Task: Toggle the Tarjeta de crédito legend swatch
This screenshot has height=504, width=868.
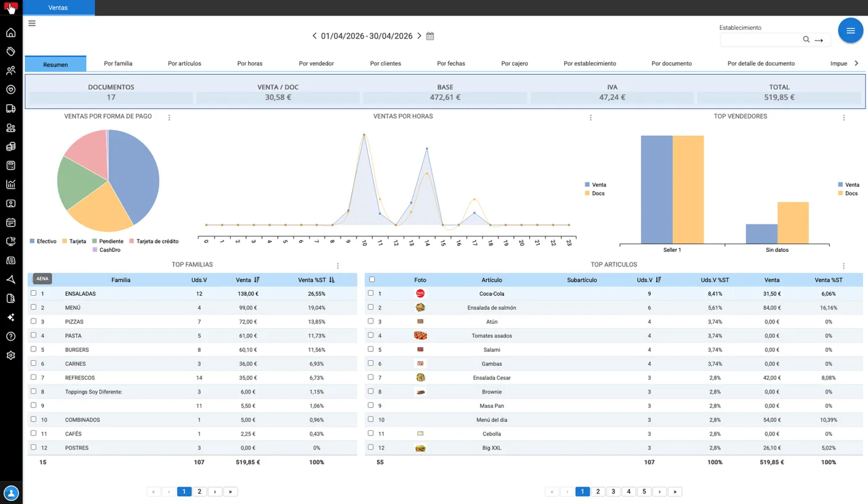Action: tap(132, 241)
